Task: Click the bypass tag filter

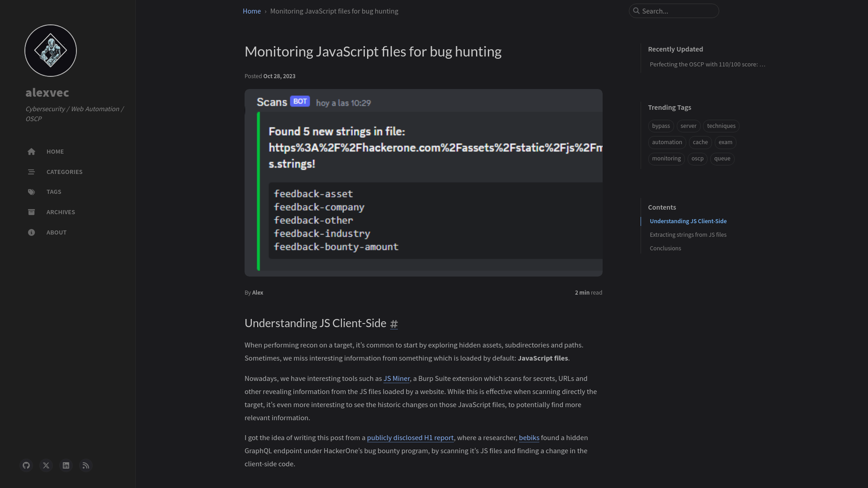Action: tap(660, 125)
